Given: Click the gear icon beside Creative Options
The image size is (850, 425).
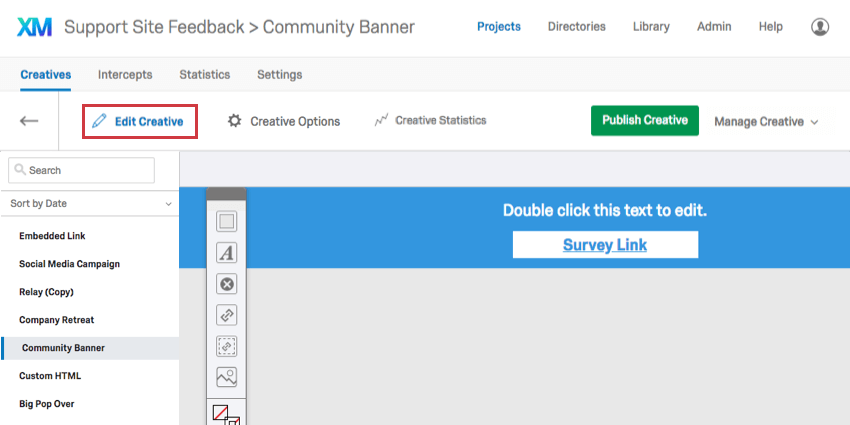Looking at the screenshot, I should point(234,120).
